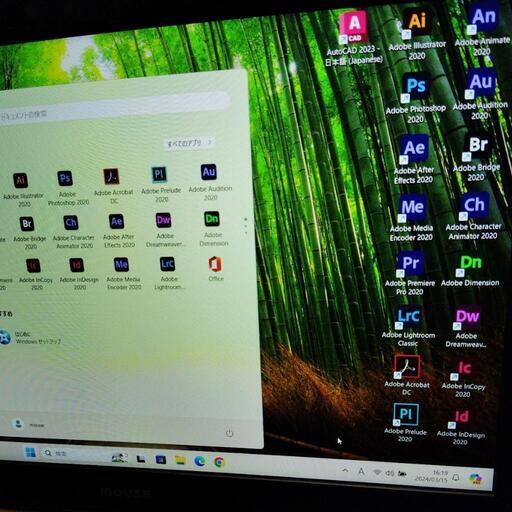
Task: Launch Adobe Photoshop 2020 from Start menu
Action: click(x=68, y=188)
